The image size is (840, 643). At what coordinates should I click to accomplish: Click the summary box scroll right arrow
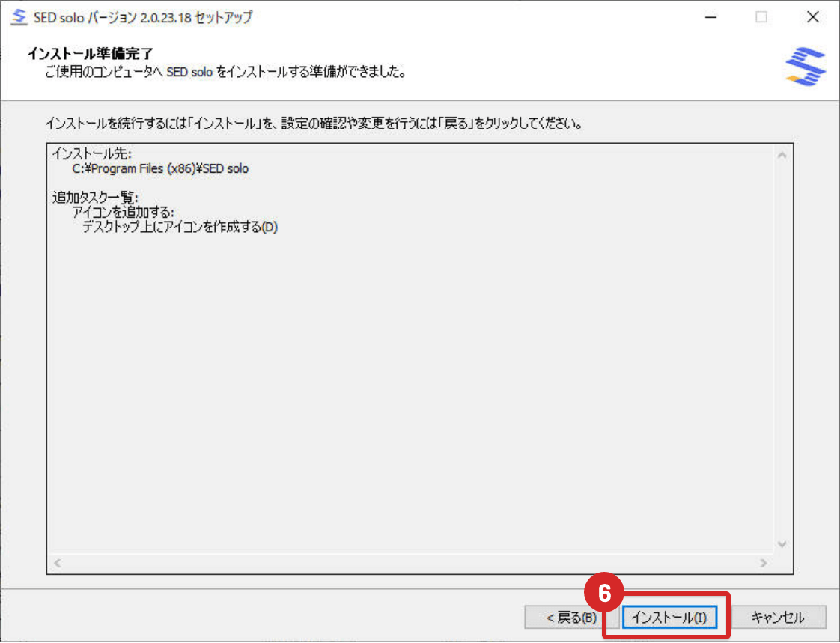[x=764, y=563]
